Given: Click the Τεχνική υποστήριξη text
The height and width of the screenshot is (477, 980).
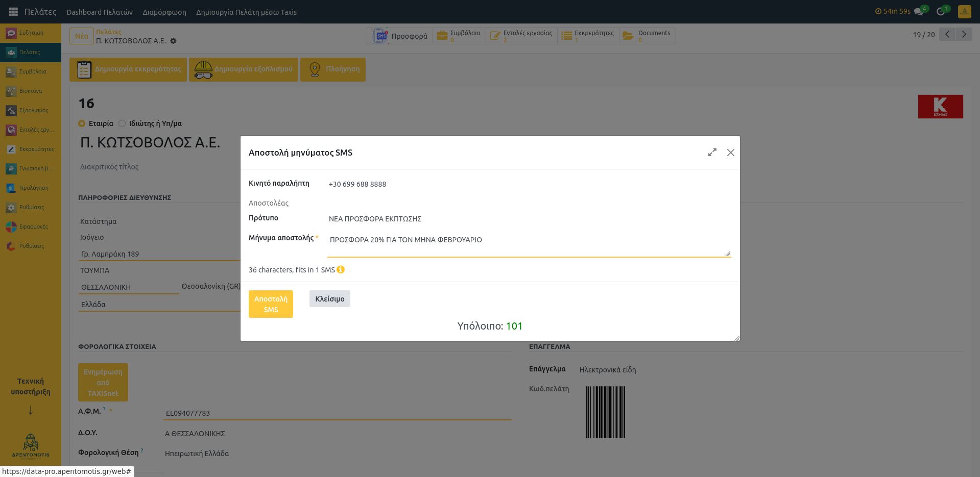Looking at the screenshot, I should click(31, 387).
